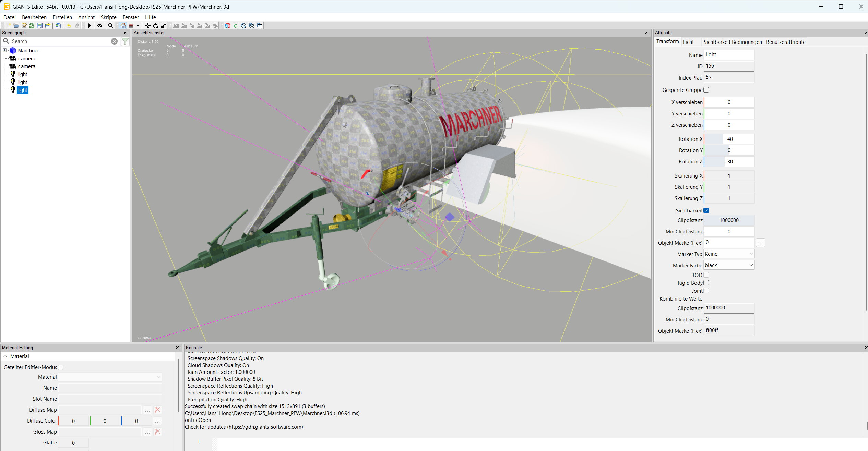Screen dimensions: 868x451
Task: Expand the Marchner tree node
Action: pos(5,50)
